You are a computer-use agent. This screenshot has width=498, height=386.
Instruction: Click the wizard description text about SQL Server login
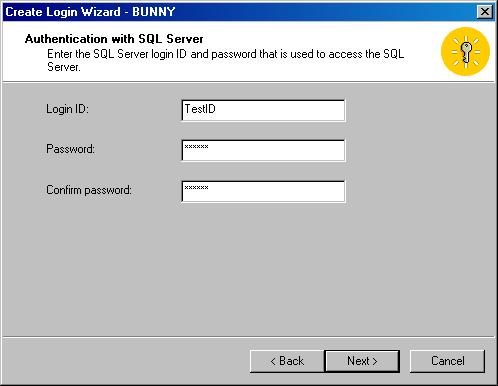pos(225,60)
